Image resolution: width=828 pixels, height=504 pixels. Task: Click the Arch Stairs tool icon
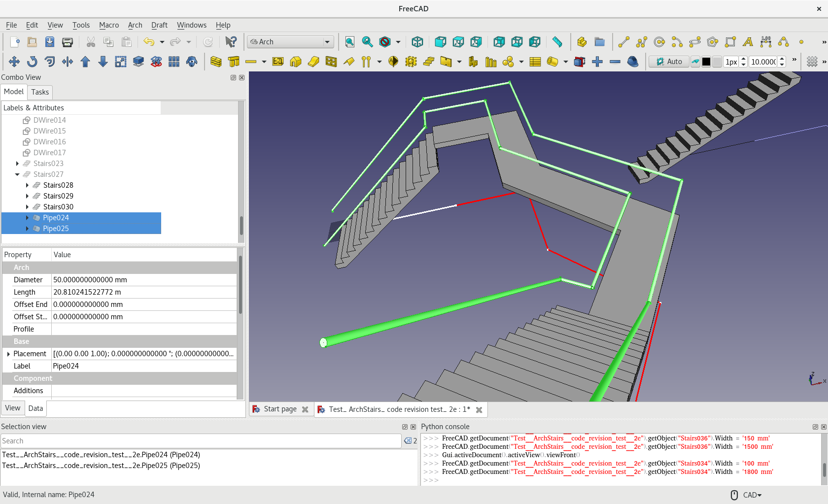coord(429,62)
